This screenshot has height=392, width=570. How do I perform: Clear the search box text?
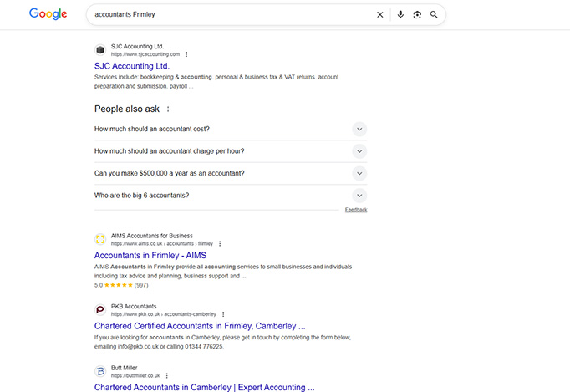(x=380, y=14)
